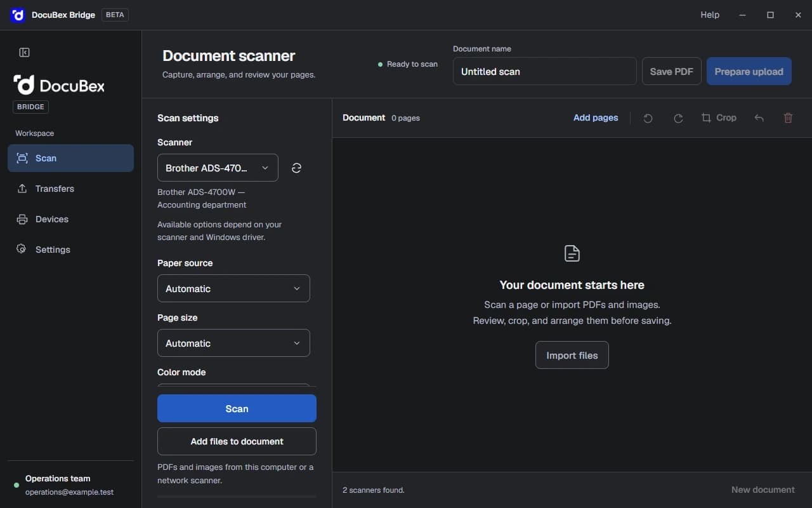Click the '0 pages' count label
Screen dimensions: 812x508
coord(405,118)
